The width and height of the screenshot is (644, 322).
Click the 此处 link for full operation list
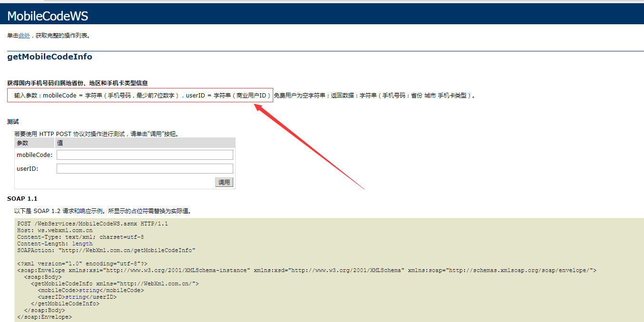coord(24,36)
